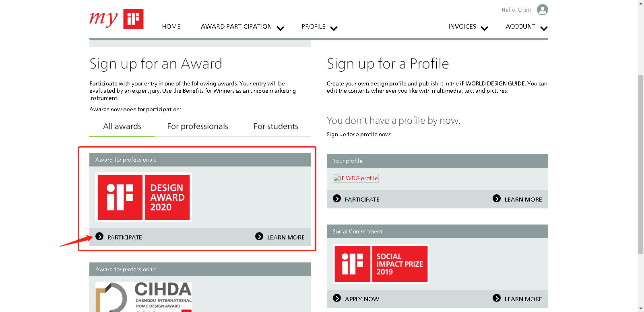Open the iF WDG profile link
The height and width of the screenshot is (312, 644).
tap(356, 178)
